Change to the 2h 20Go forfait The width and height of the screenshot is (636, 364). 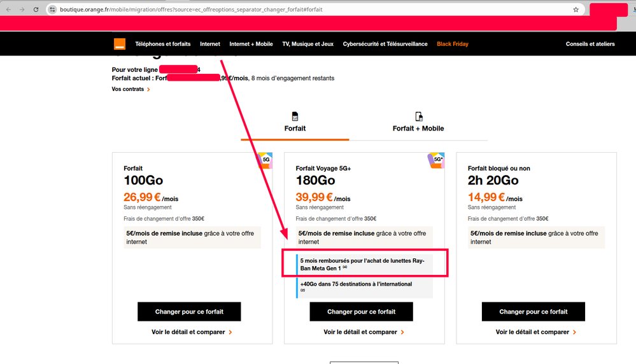pos(533,311)
